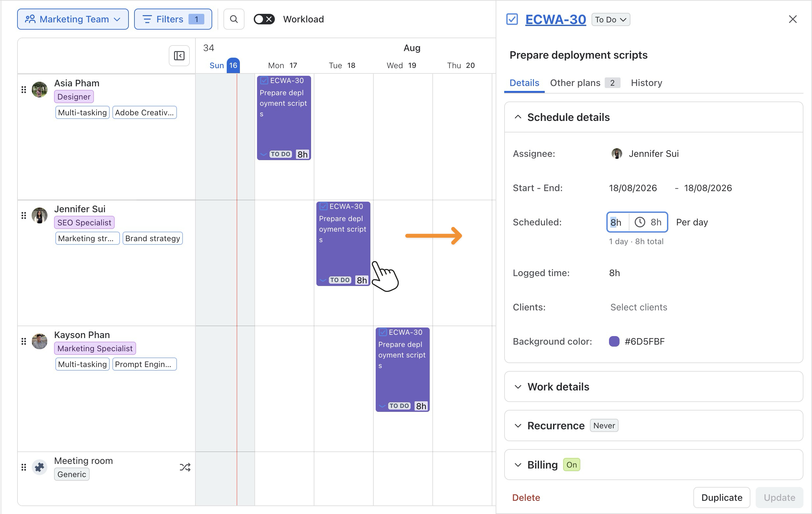Click the Duplicate button
The height and width of the screenshot is (514, 812).
coord(722,498)
